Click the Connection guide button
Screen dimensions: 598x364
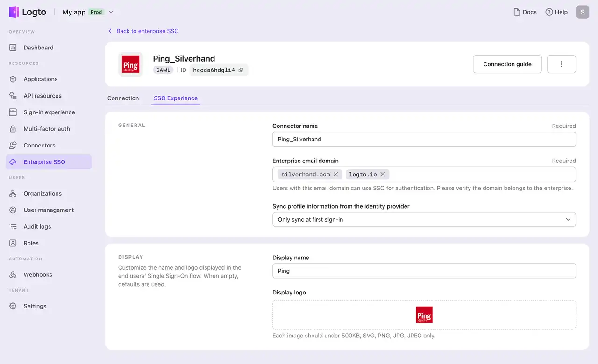pos(507,64)
